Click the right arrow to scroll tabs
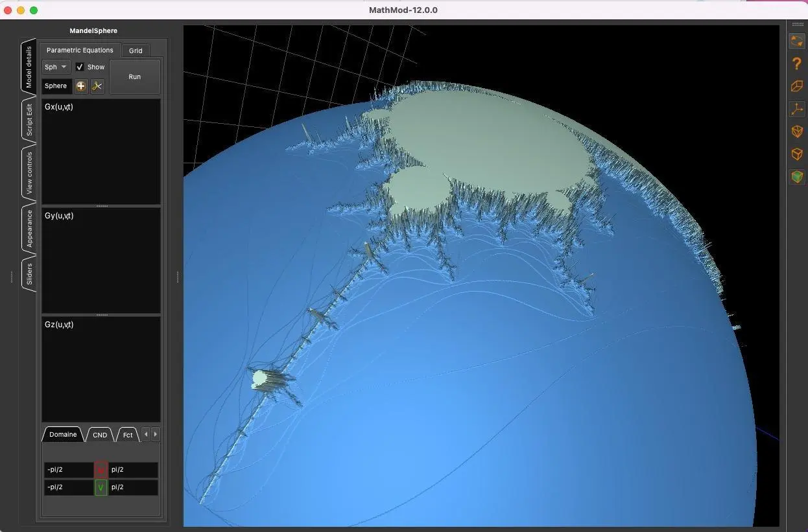This screenshot has width=808, height=532. coord(155,434)
